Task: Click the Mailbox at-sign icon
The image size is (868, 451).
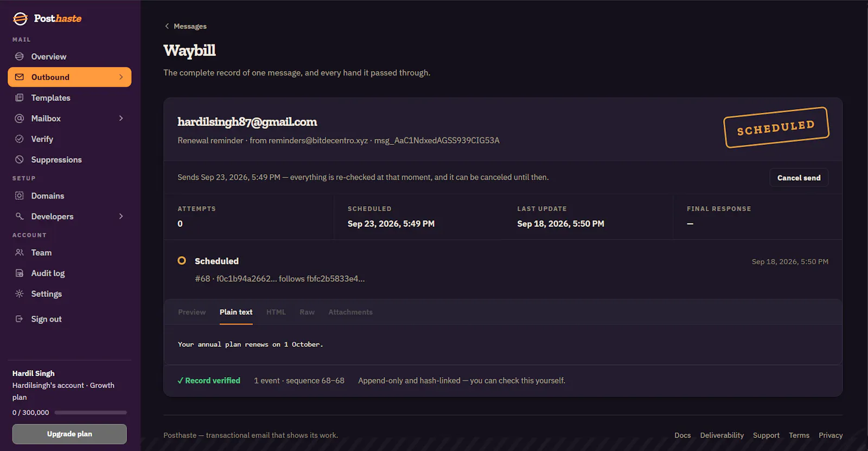Action: tap(20, 118)
